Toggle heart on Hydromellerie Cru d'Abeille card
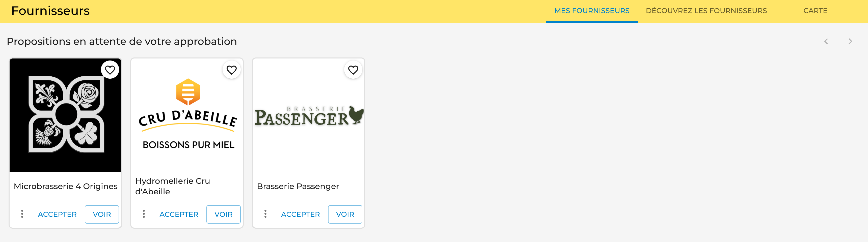 tap(231, 70)
